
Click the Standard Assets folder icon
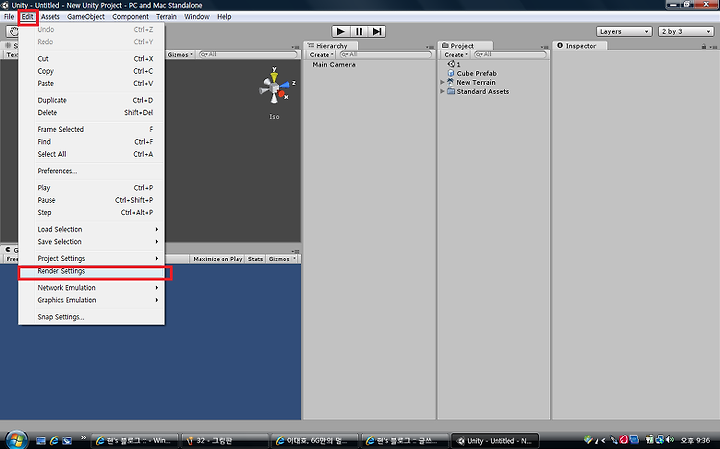(451, 91)
